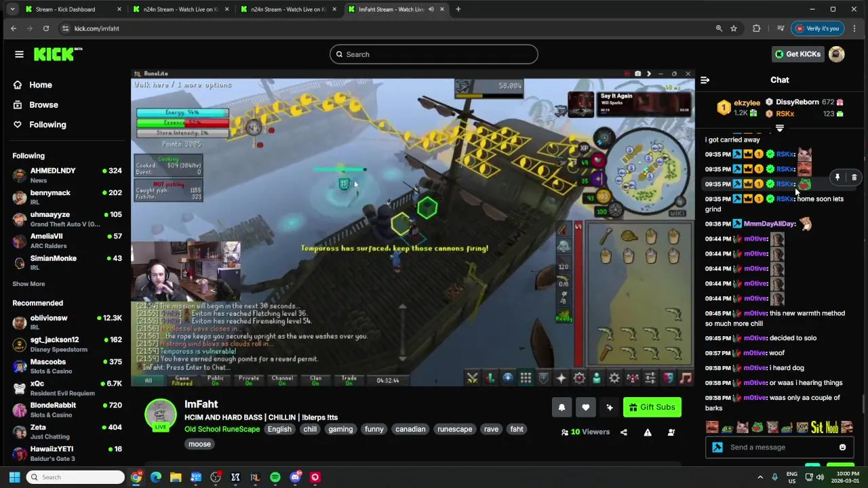Open the hamburger sidebar menu
The width and height of the screenshot is (868, 488).
[19, 54]
